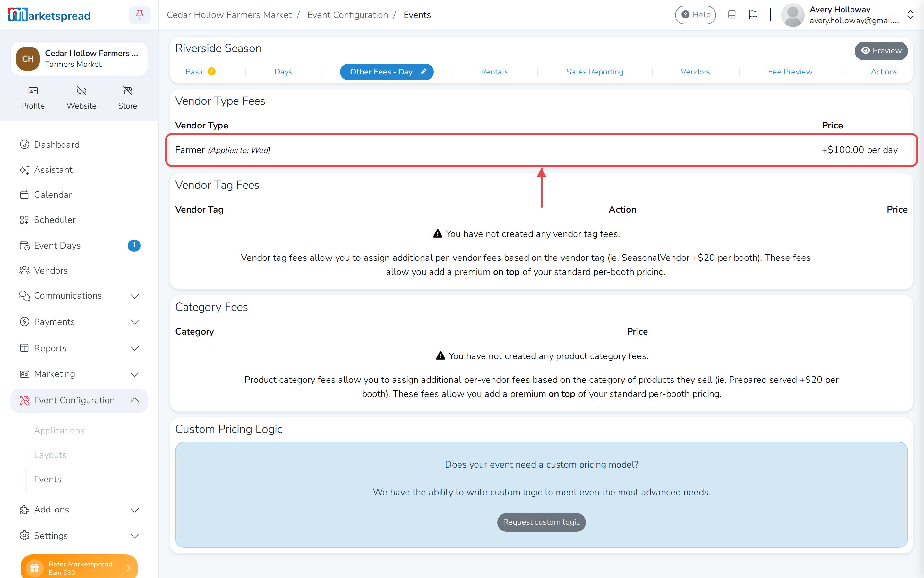Image resolution: width=924 pixels, height=578 pixels.
Task: Switch to the Actions tab
Action: coord(884,72)
